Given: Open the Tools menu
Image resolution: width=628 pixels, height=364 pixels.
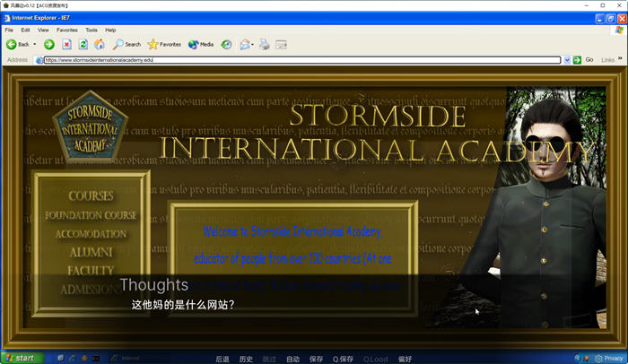Looking at the screenshot, I should 92,30.
